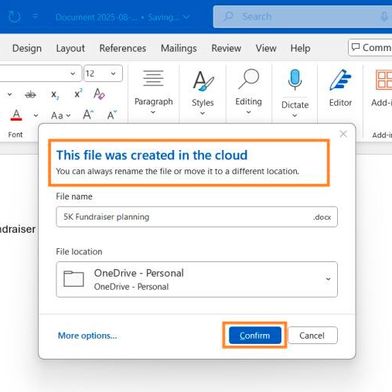Expand the Dictate dropdown arrow
Screen dimensions: 392x392
295,115
